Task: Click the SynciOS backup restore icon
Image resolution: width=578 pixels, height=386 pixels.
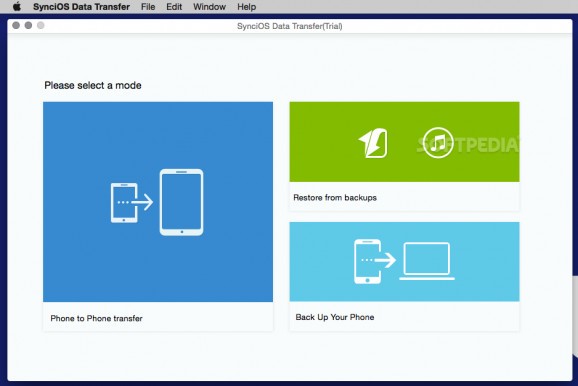Action: pyautogui.click(x=373, y=143)
